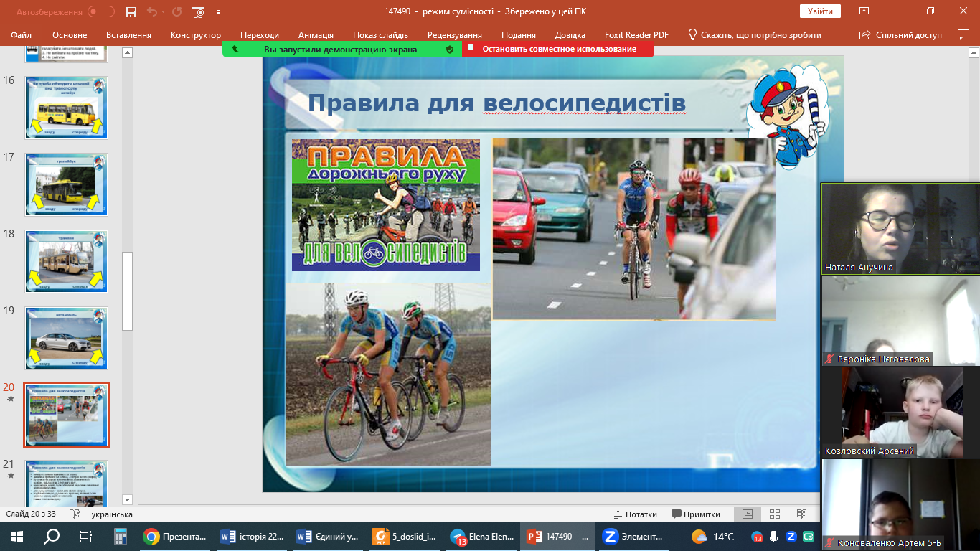Open the Показ слайдів tab
980x551 pixels.
point(380,35)
